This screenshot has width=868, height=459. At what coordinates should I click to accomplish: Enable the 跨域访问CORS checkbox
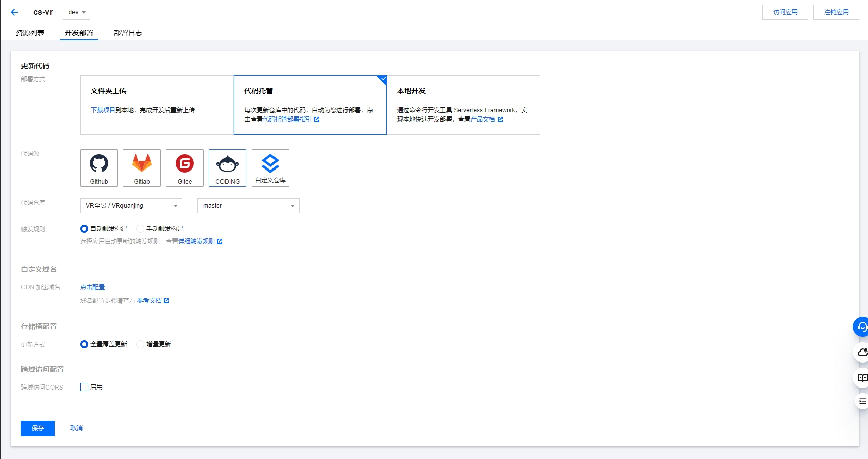pos(84,387)
